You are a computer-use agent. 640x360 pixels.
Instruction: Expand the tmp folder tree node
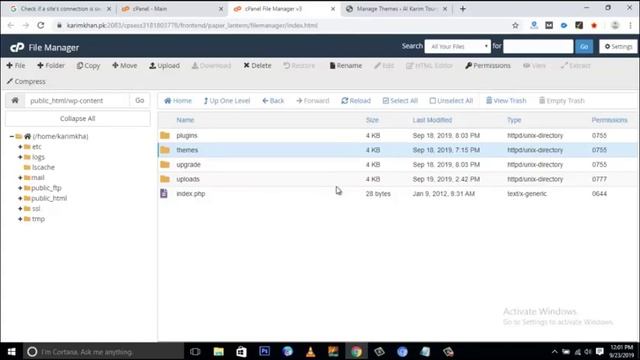coord(20,219)
